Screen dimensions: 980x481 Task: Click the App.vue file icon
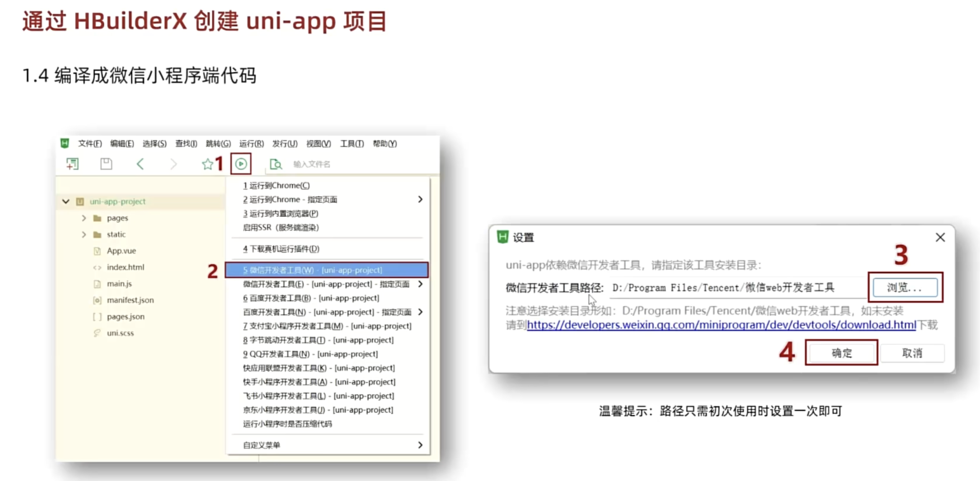97,251
